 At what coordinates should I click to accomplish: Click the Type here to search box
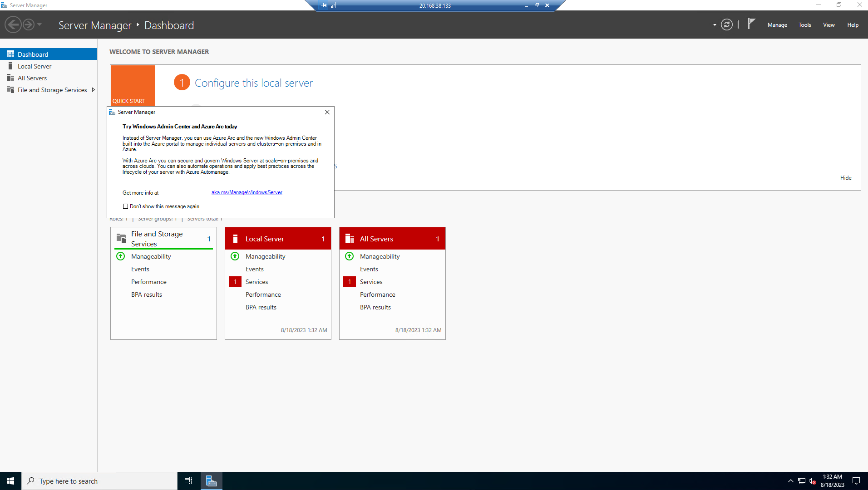[x=100, y=480]
